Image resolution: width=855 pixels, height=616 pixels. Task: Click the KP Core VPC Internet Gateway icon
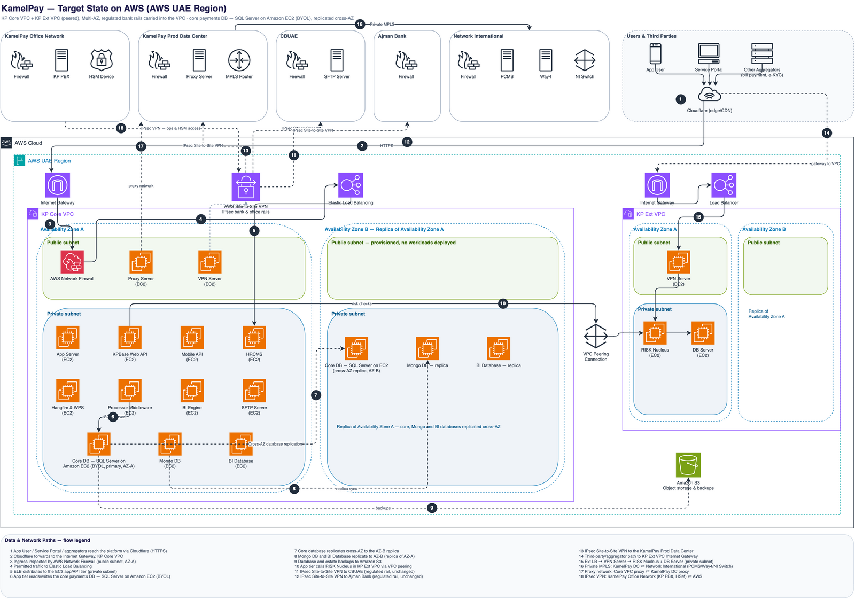pos(57,185)
